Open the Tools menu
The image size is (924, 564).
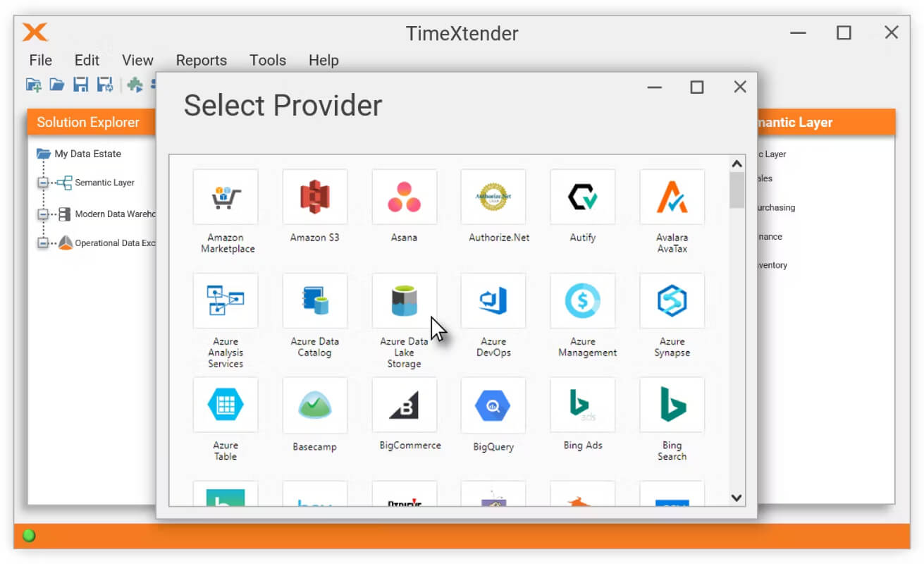pyautogui.click(x=268, y=61)
